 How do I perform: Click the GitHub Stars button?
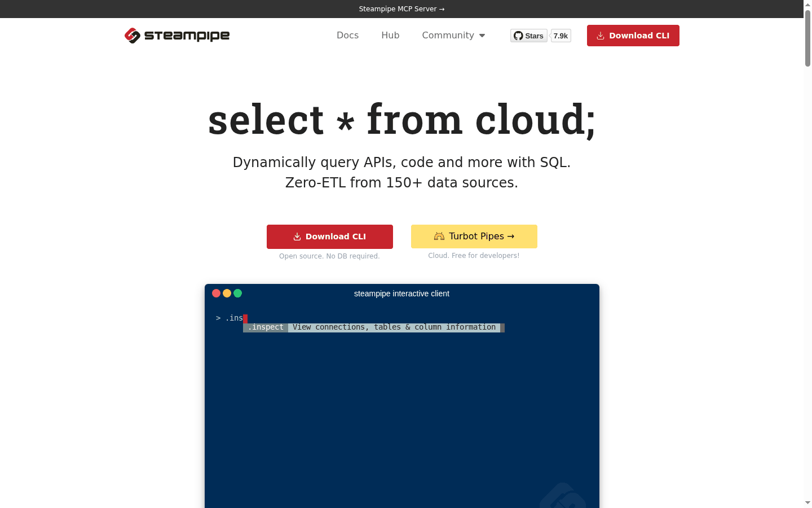pyautogui.click(x=529, y=36)
